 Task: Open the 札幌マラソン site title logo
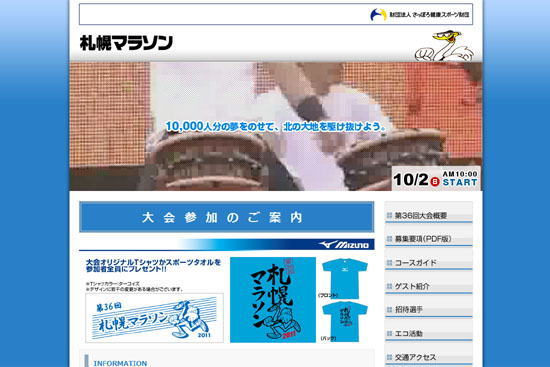click(x=126, y=43)
